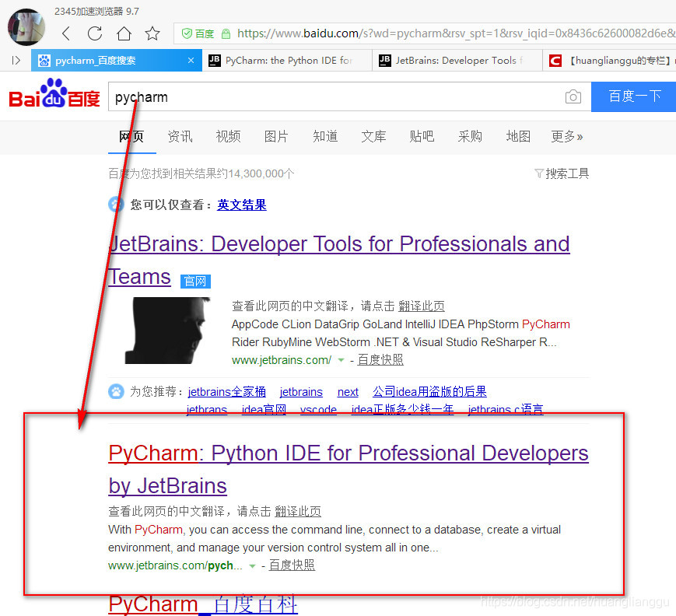Select the 文库 search category
The image size is (676, 616).
pos(373,136)
